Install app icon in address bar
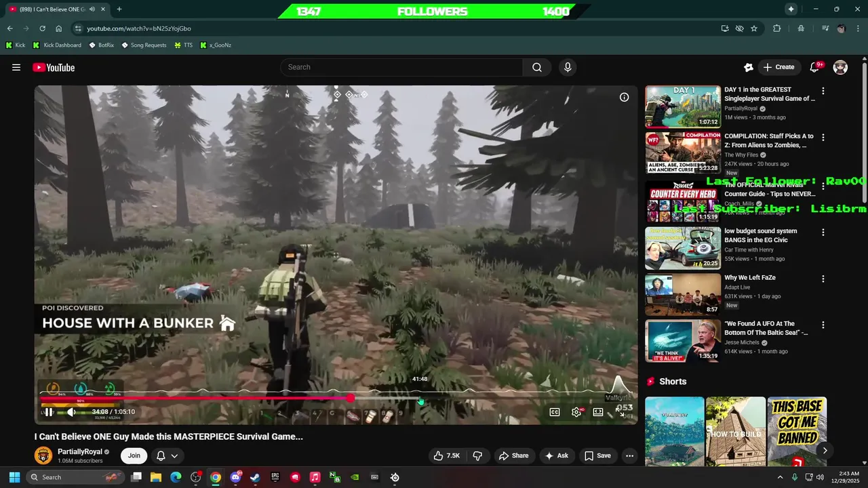868x488 pixels. [x=725, y=28]
